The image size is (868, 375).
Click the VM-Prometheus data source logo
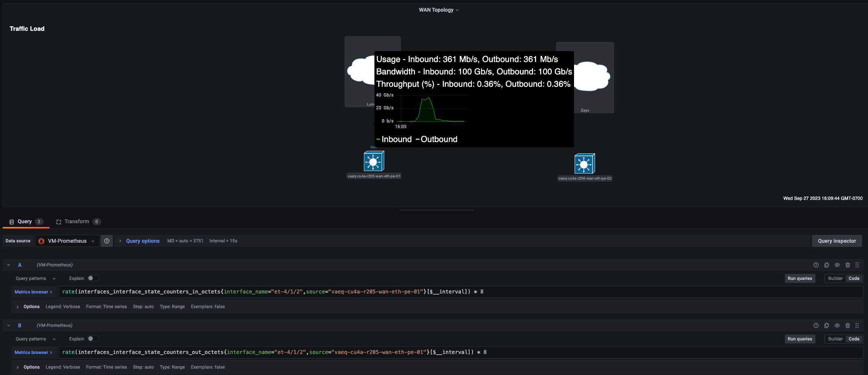[41, 241]
